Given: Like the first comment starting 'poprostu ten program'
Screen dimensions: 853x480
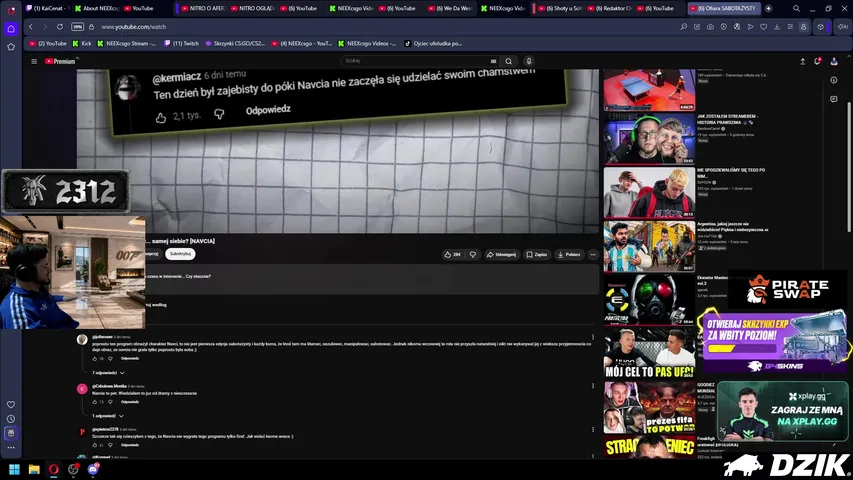Looking at the screenshot, I should click(x=95, y=359).
